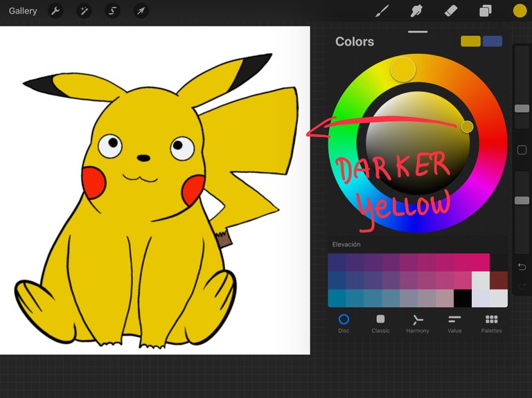This screenshot has width=532, height=398.
Task: Switch to the Value color tab
Action: [454, 323]
